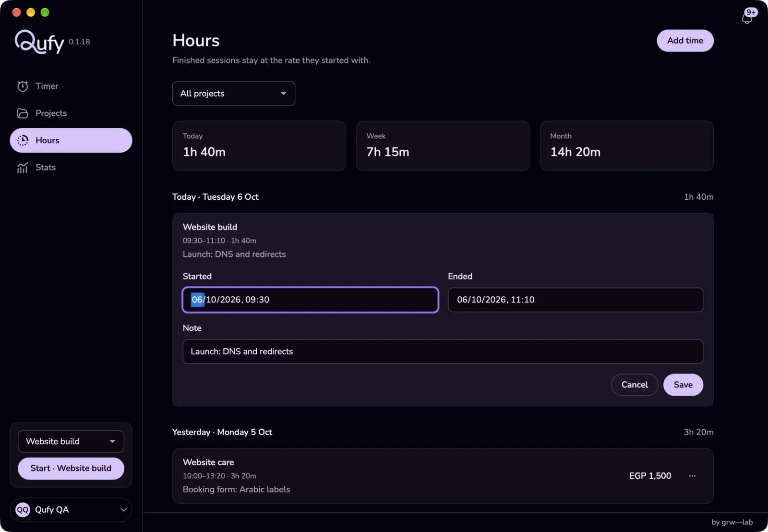Click the Qufy logo
Screen dimensions: 768x532
click(39, 41)
